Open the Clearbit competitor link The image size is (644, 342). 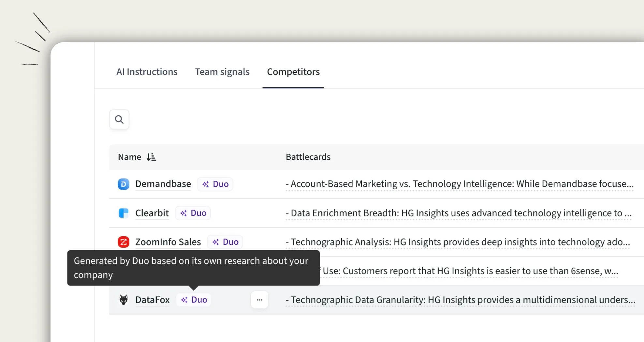coord(152,213)
